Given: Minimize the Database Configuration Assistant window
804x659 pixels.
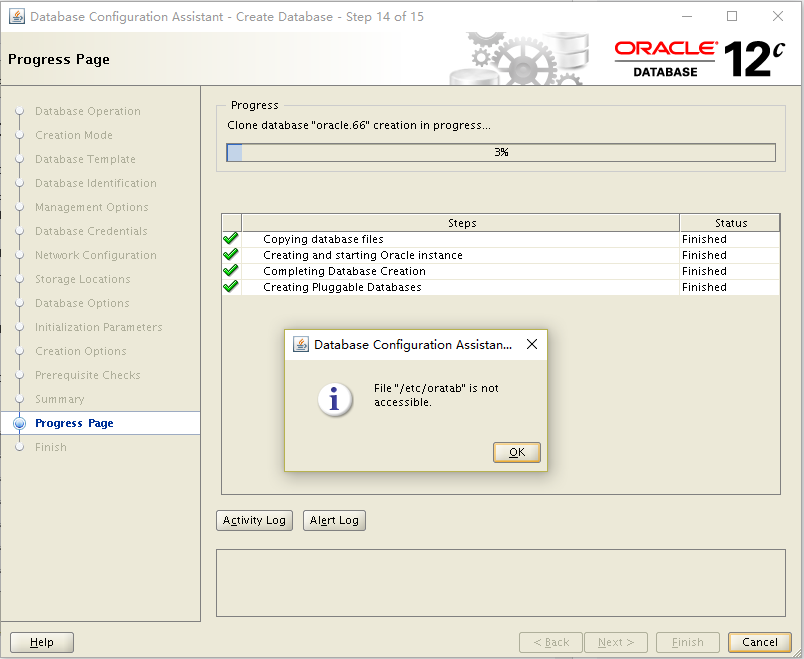Looking at the screenshot, I should 687,16.
